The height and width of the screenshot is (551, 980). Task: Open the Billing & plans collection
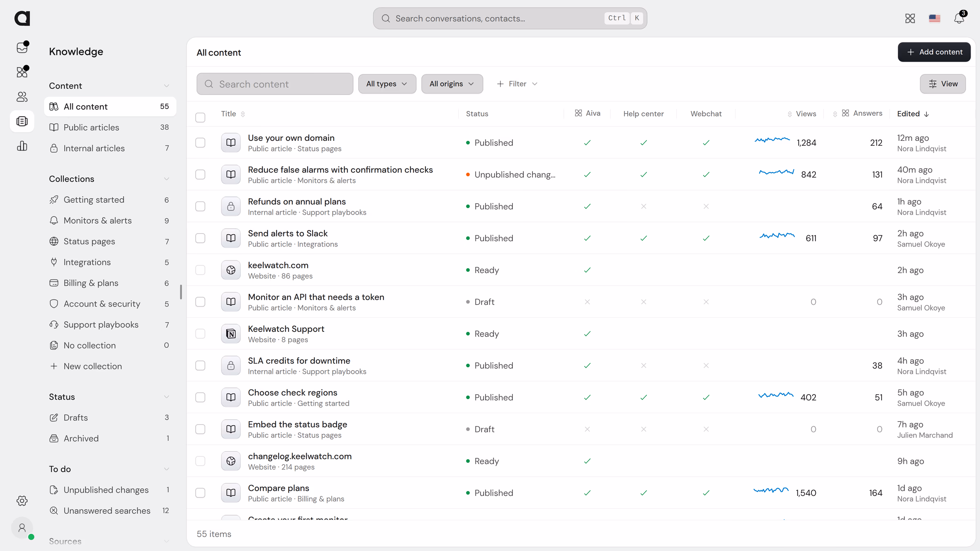tap(110, 283)
